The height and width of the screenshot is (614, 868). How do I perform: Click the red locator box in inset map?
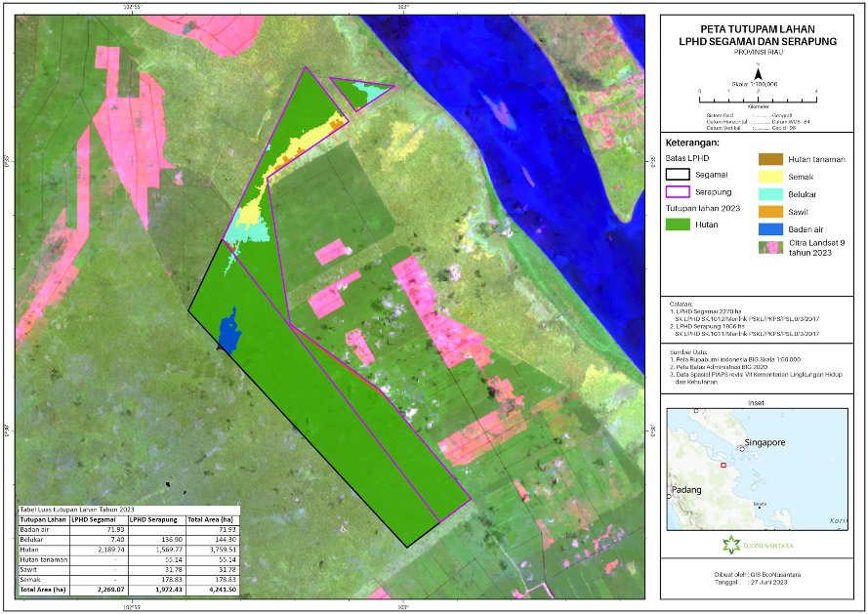tap(723, 465)
